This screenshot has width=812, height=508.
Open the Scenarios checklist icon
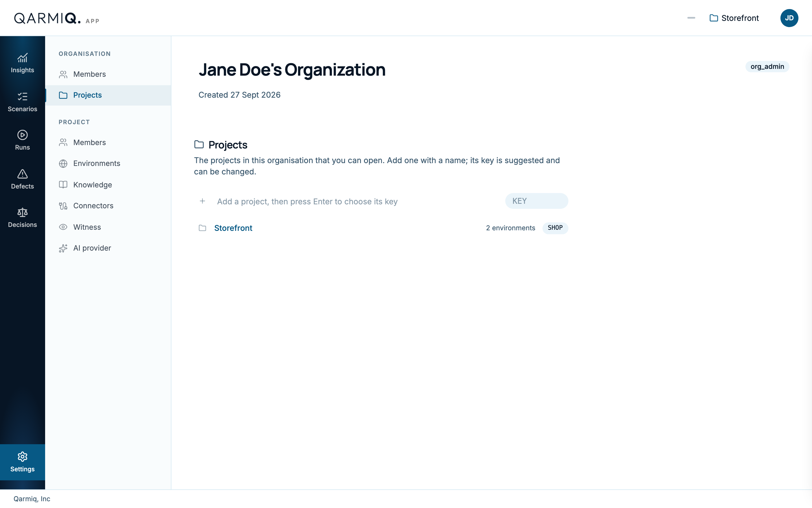23,97
